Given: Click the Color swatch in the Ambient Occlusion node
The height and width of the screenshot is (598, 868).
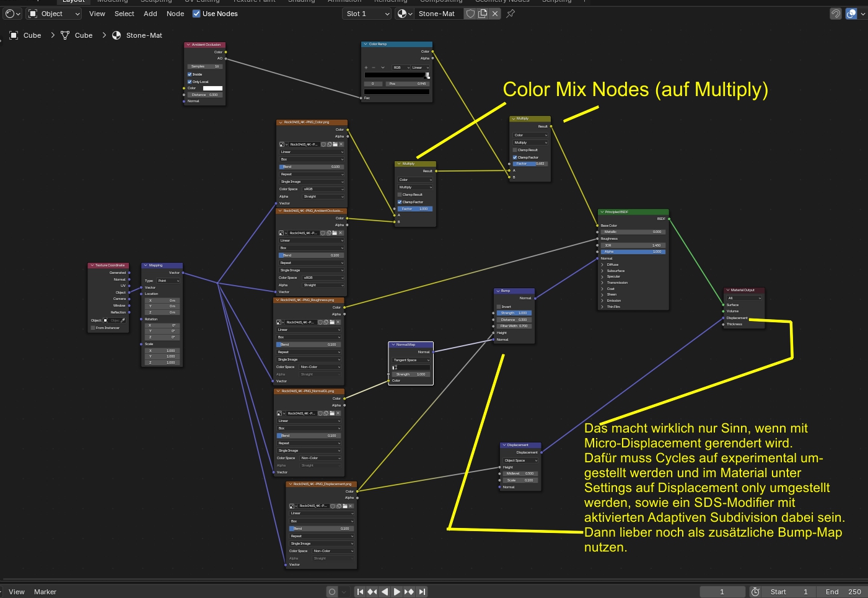Looking at the screenshot, I should click(x=213, y=88).
